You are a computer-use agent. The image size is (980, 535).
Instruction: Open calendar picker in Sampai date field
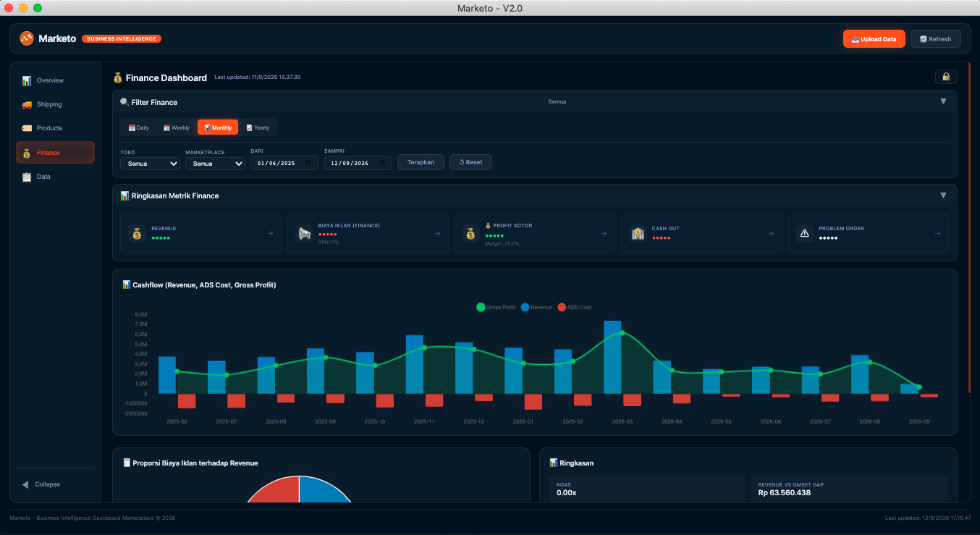(382, 163)
